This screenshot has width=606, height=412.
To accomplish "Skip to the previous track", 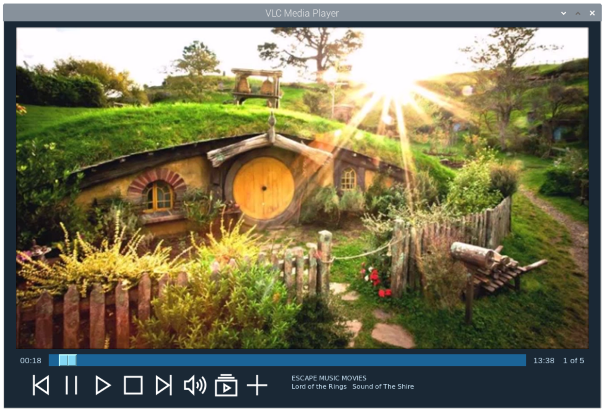I will (41, 385).
